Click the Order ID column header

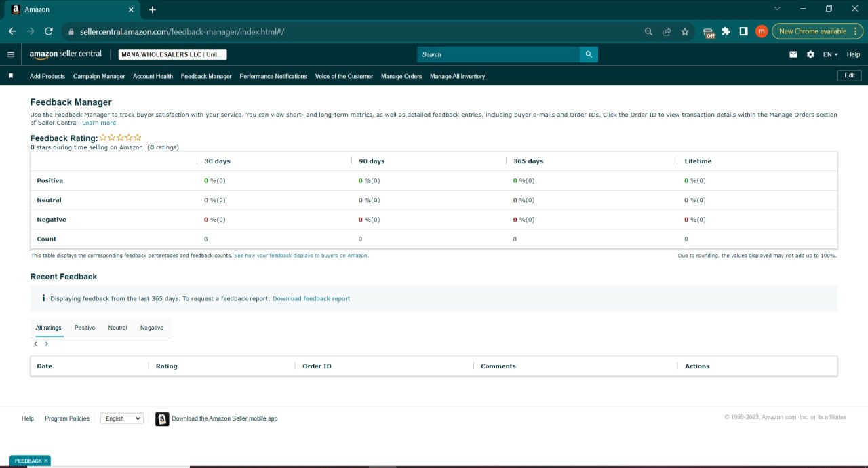pos(317,366)
